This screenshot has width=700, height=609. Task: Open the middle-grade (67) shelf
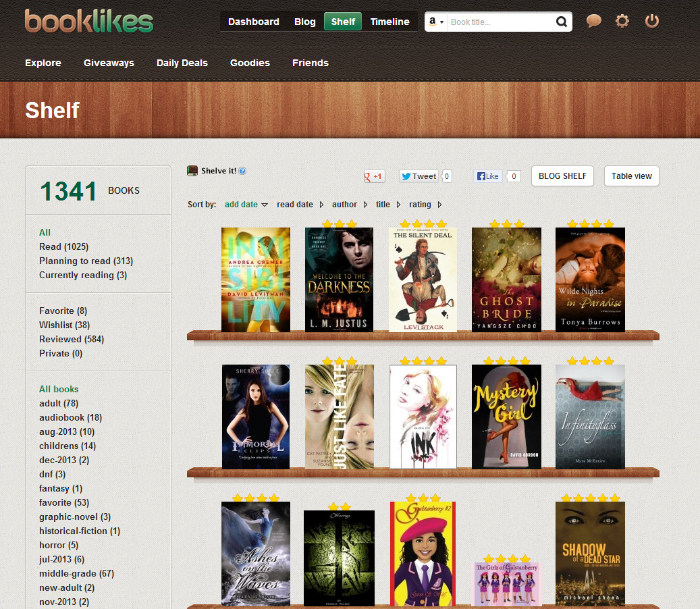(76, 573)
